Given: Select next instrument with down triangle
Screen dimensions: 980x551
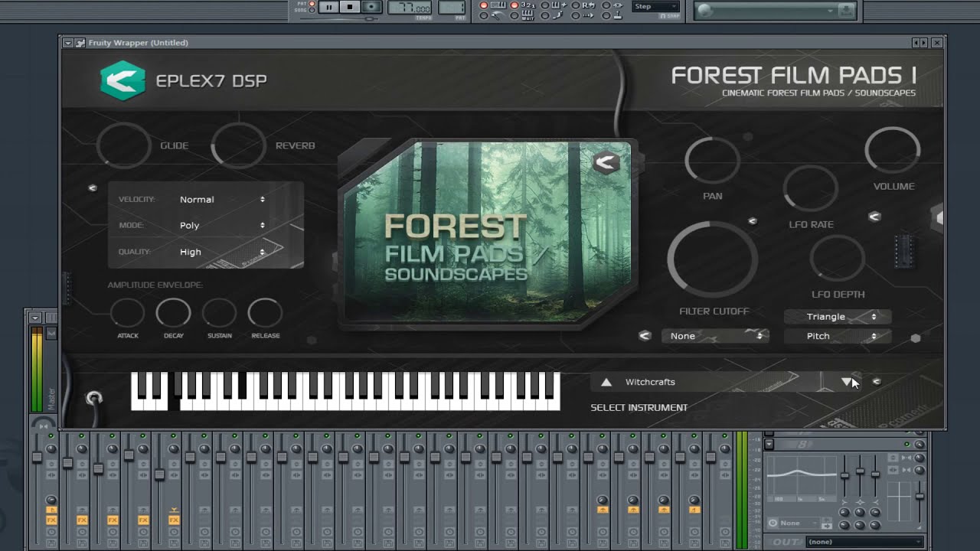Looking at the screenshot, I should [x=846, y=381].
